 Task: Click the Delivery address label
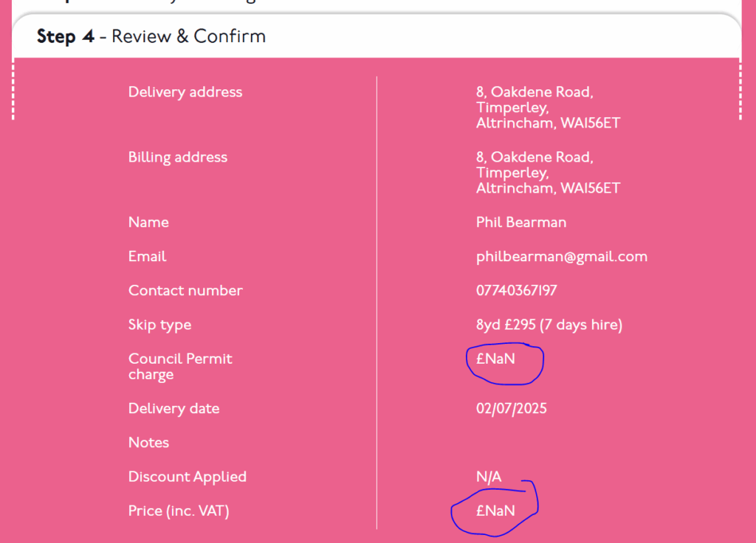[x=185, y=92]
